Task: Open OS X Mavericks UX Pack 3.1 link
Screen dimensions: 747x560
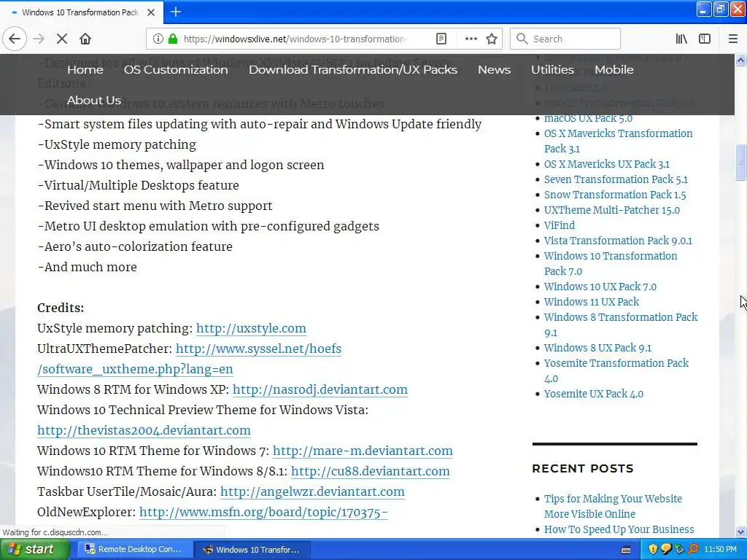Action: point(607,164)
